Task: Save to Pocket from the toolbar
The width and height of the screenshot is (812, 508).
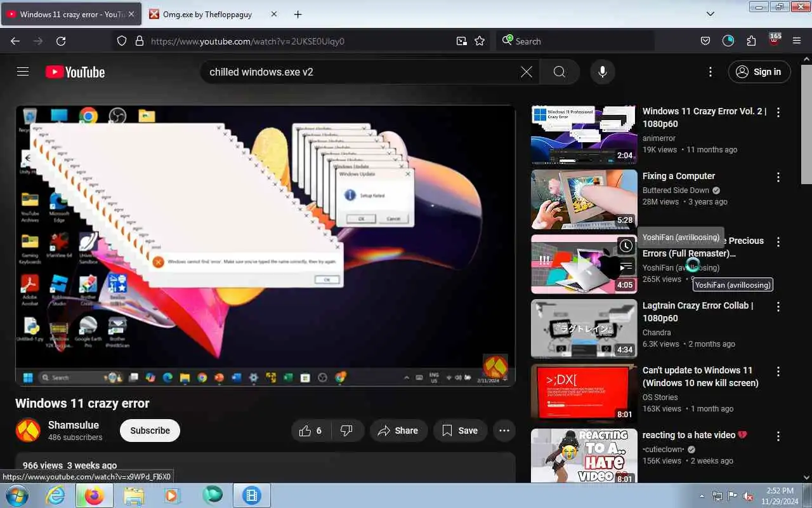Action: point(705,41)
